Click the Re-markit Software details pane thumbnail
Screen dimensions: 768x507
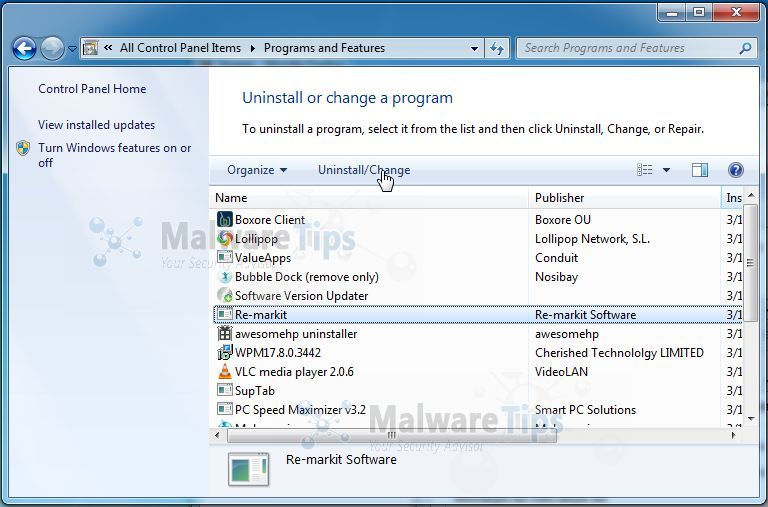tap(249, 469)
